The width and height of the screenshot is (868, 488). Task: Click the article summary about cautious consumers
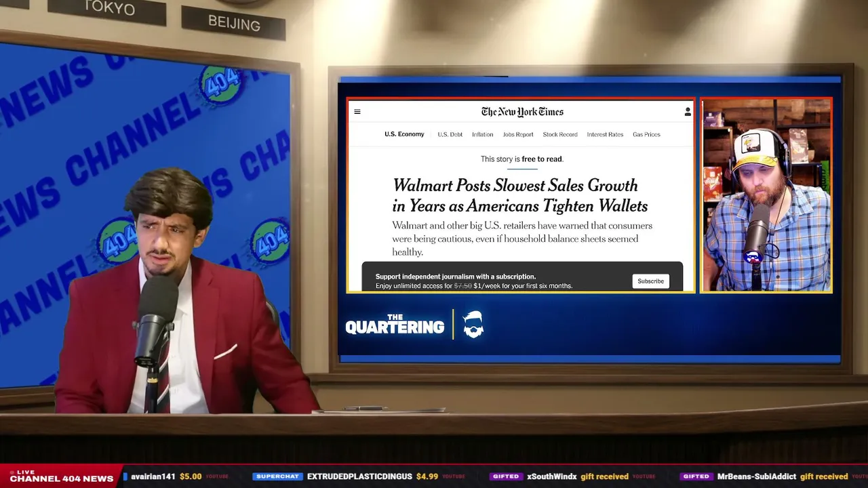point(522,239)
